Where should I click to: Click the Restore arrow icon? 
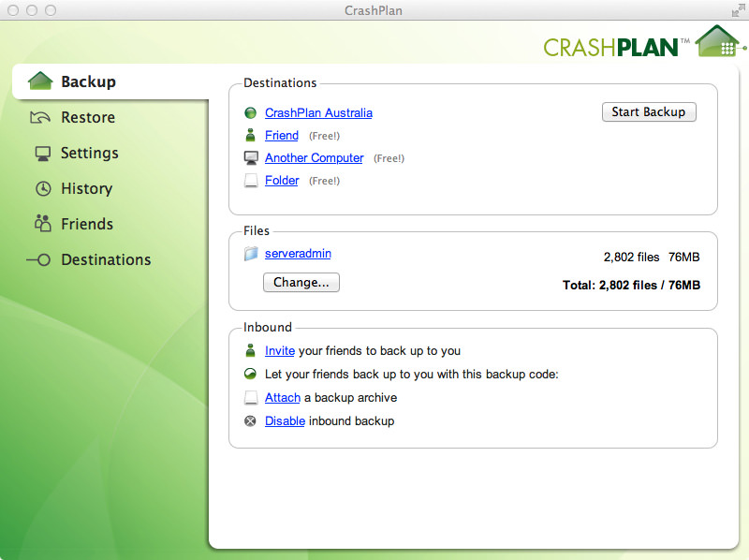tap(40, 117)
